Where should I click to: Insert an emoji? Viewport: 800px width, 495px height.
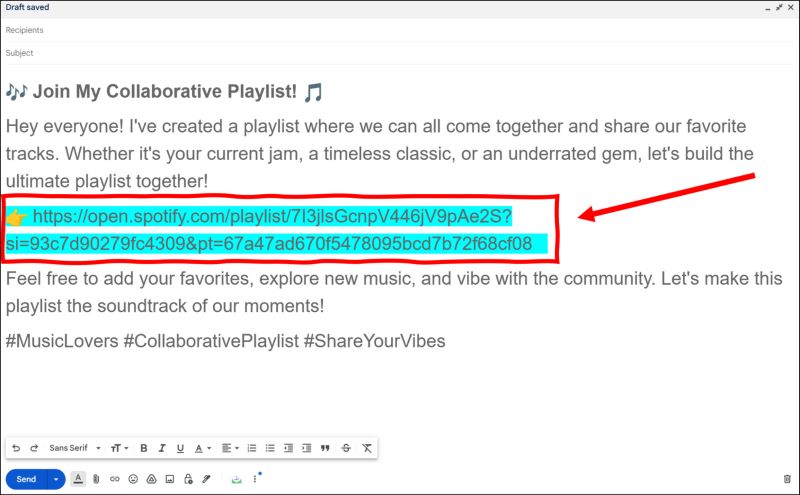click(x=133, y=479)
